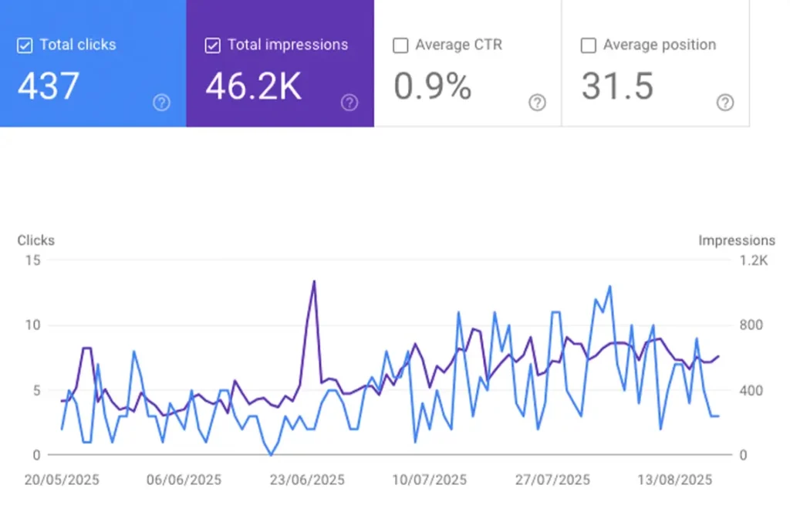Select the 10/07/2025 date label on the axis
This screenshot has width=790, height=532.
429,480
